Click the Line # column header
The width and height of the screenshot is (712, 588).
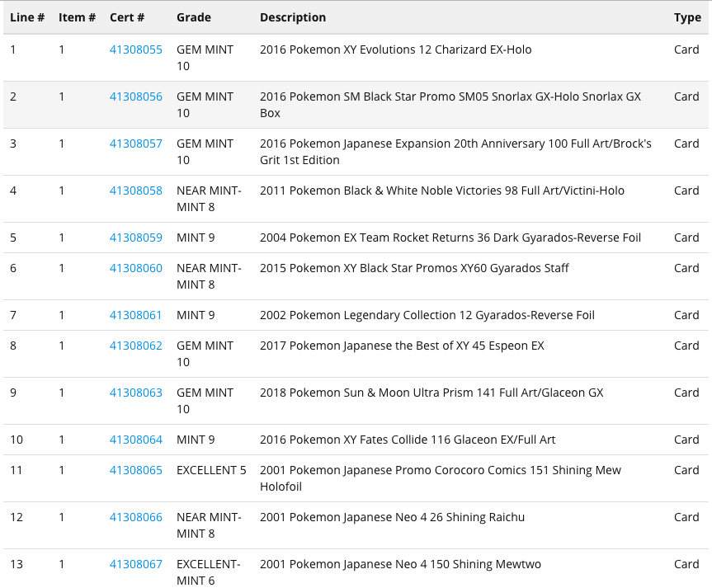[27, 17]
